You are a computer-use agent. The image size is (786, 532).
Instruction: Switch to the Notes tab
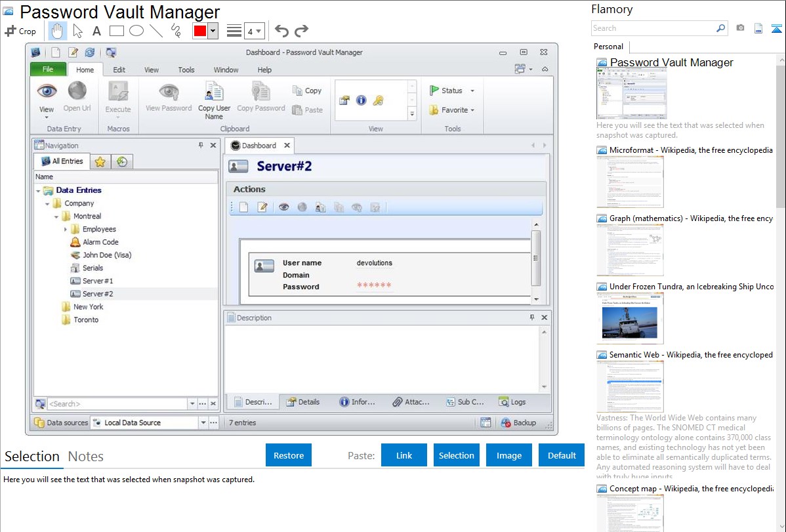(85, 457)
